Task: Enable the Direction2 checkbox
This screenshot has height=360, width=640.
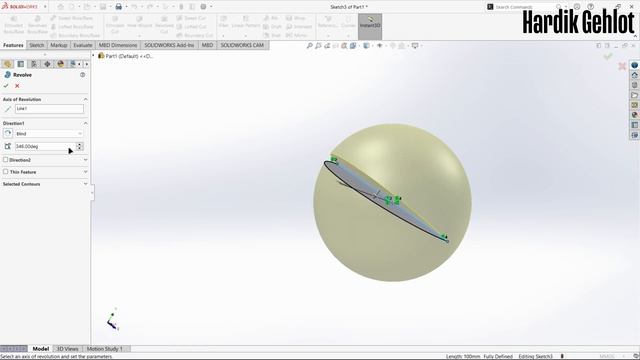Action: tap(6, 160)
